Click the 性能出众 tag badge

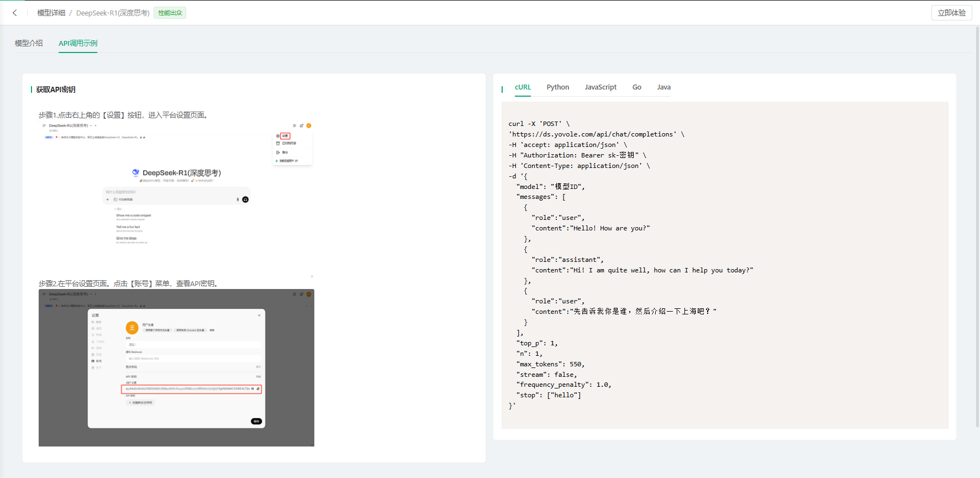click(x=170, y=13)
